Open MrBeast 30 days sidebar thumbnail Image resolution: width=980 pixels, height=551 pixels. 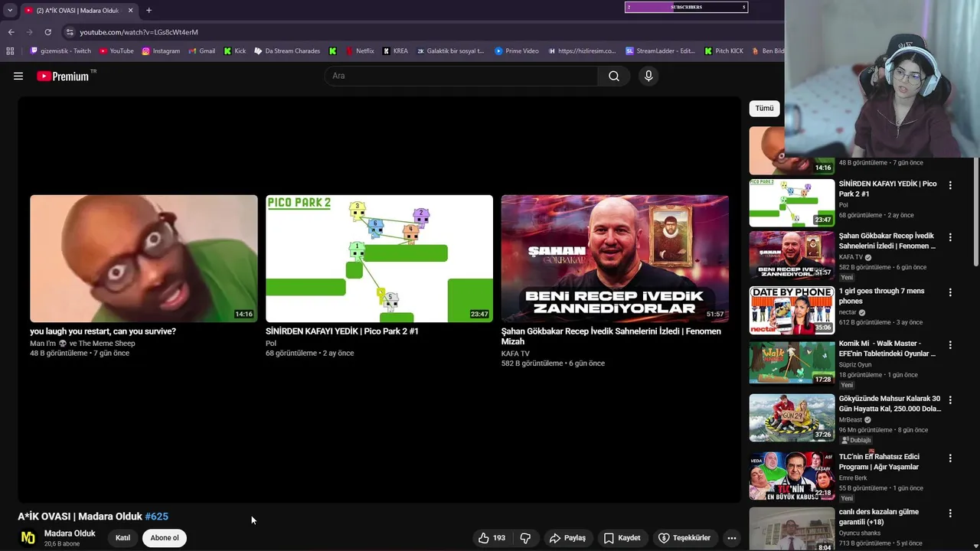point(792,418)
